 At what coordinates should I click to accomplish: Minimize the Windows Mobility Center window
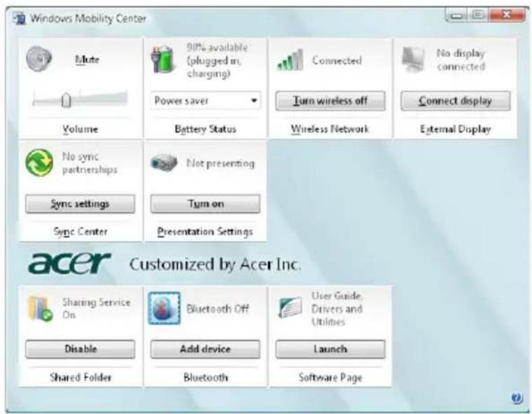pos(457,15)
